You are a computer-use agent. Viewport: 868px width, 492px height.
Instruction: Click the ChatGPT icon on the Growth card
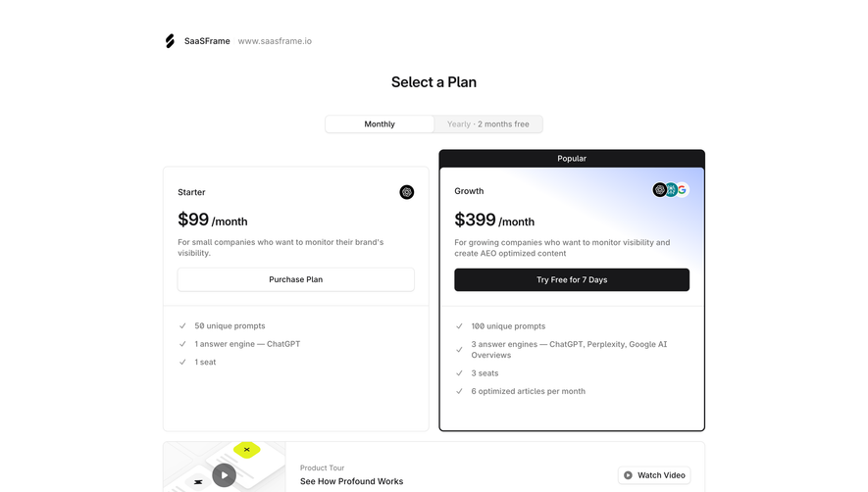659,190
